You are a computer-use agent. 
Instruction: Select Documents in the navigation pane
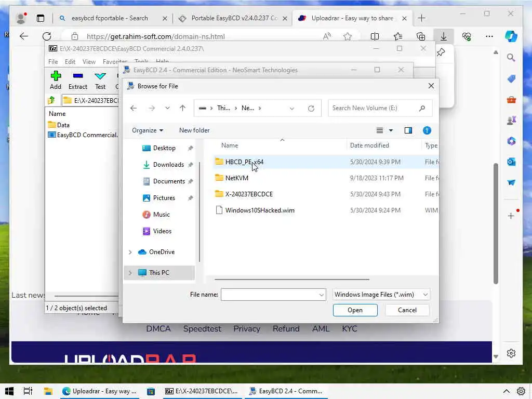[169, 181]
